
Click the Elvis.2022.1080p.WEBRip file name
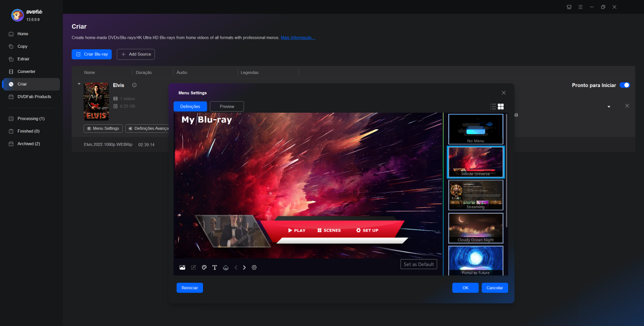108,144
